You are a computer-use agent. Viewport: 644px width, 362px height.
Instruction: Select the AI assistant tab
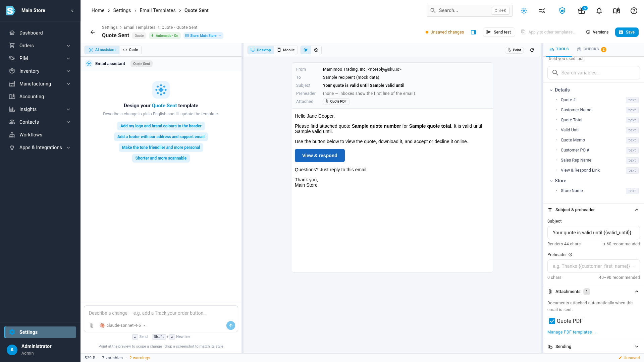(102, 50)
